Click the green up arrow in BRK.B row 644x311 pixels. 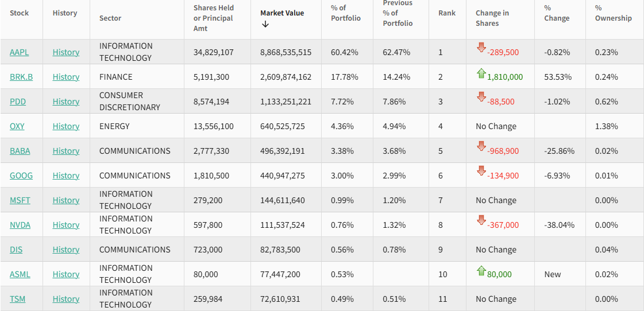pyautogui.click(x=481, y=73)
